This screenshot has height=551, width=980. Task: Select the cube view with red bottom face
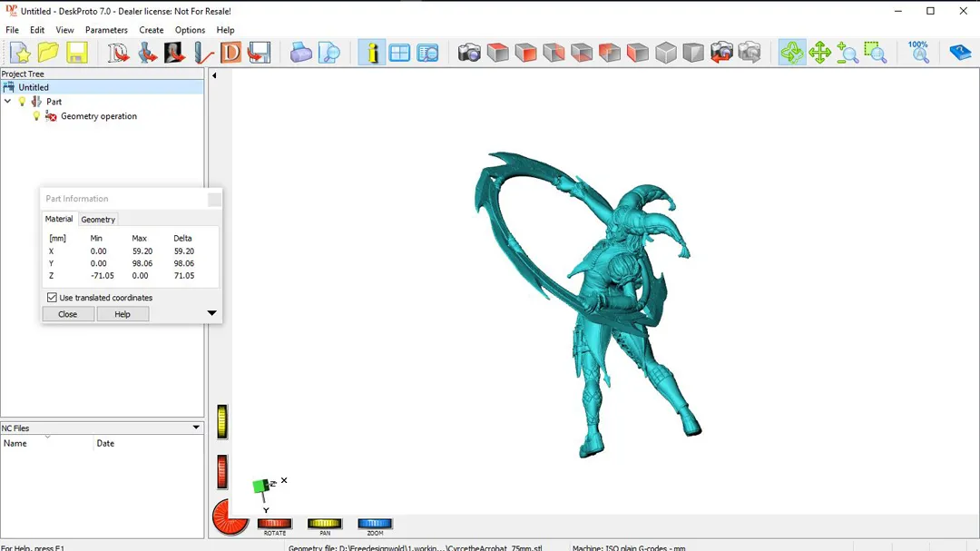tap(582, 54)
